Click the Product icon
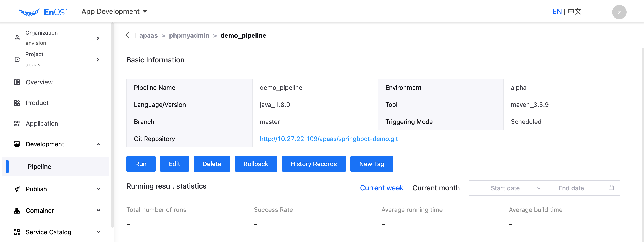 [17, 103]
